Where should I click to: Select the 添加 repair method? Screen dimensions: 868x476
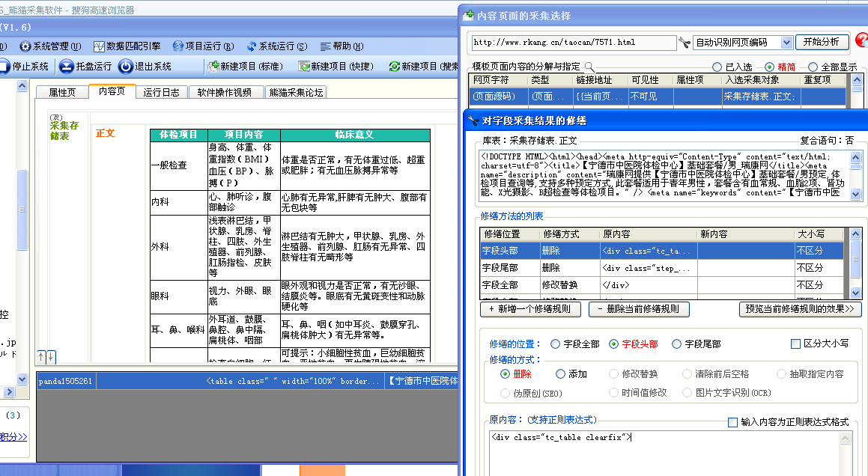pyautogui.click(x=560, y=374)
